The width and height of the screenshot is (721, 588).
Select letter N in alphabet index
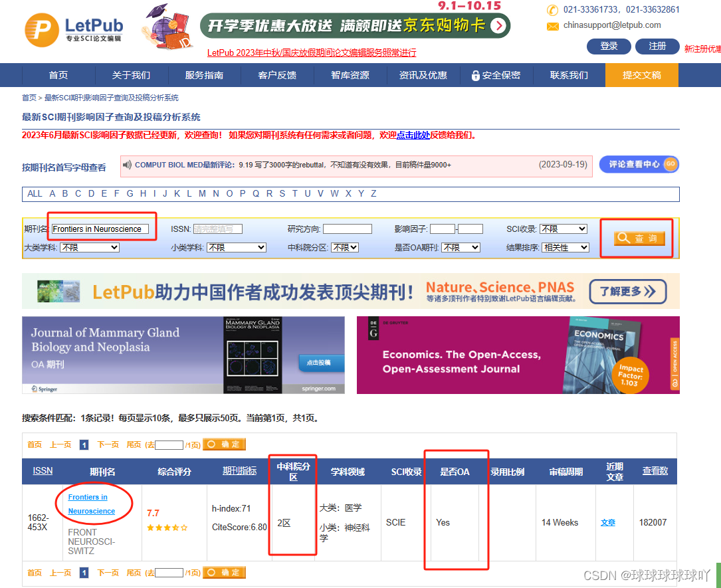[216, 193]
